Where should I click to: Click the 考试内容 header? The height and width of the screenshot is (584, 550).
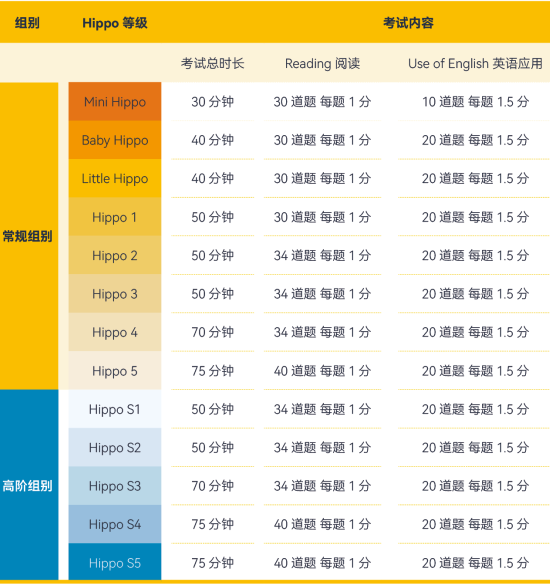408,23
